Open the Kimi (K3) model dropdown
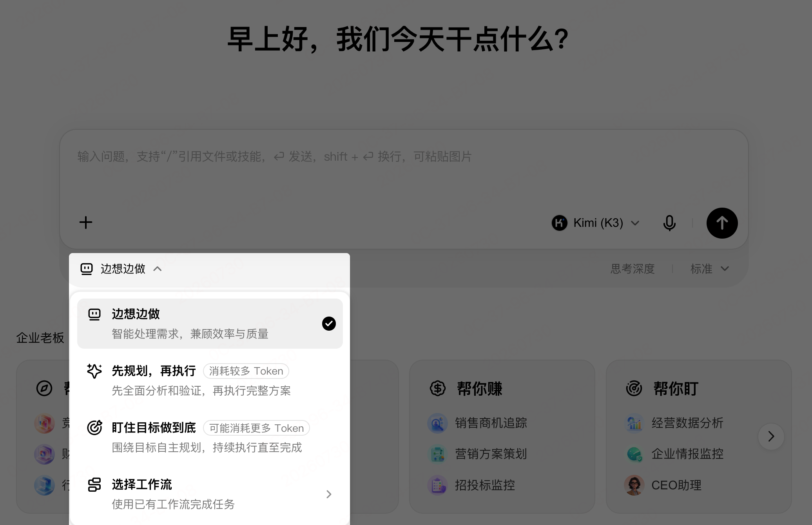The image size is (812, 525). tap(596, 223)
